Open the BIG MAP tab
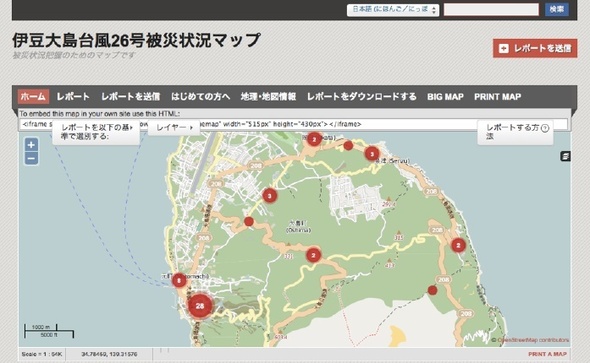590x363 pixels. click(445, 97)
